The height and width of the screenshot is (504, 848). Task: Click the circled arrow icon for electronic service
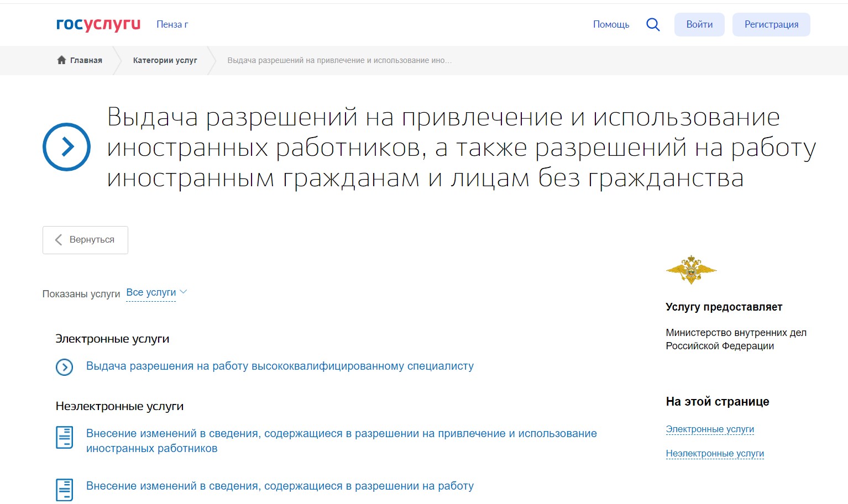(x=65, y=367)
